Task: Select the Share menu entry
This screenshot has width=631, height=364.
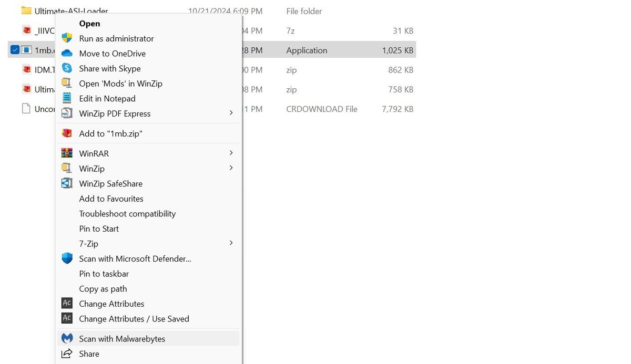Action: (148, 354)
